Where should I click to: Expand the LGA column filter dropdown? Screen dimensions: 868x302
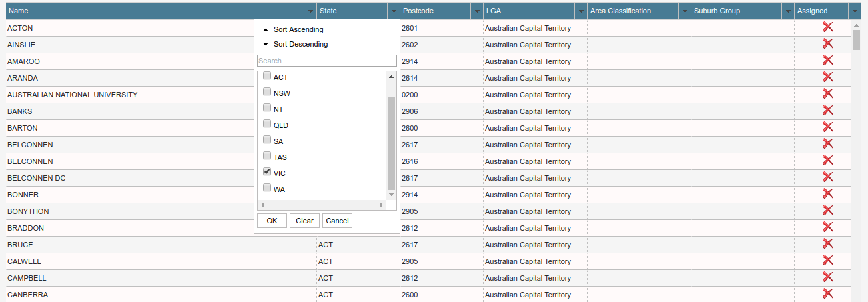pyautogui.click(x=580, y=11)
